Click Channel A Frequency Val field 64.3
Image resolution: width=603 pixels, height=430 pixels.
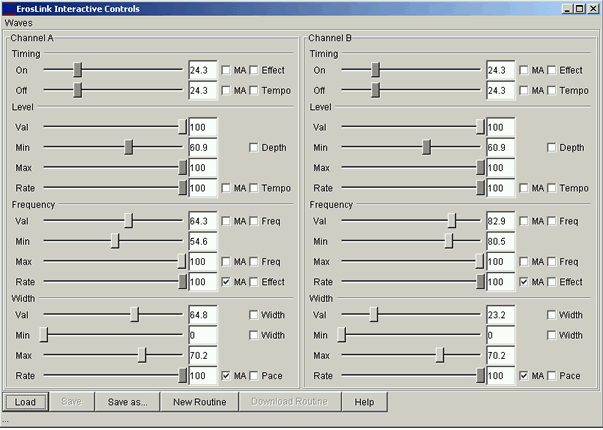(x=203, y=221)
